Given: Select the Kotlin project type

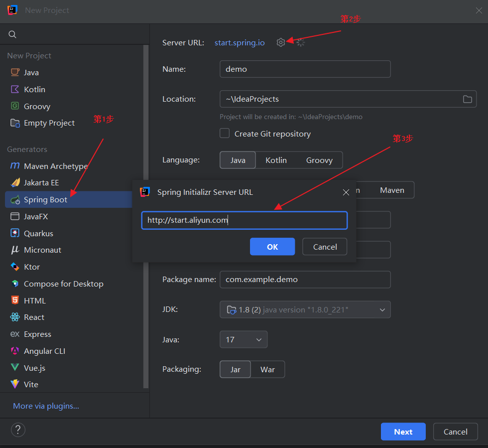Looking at the screenshot, I should [34, 89].
